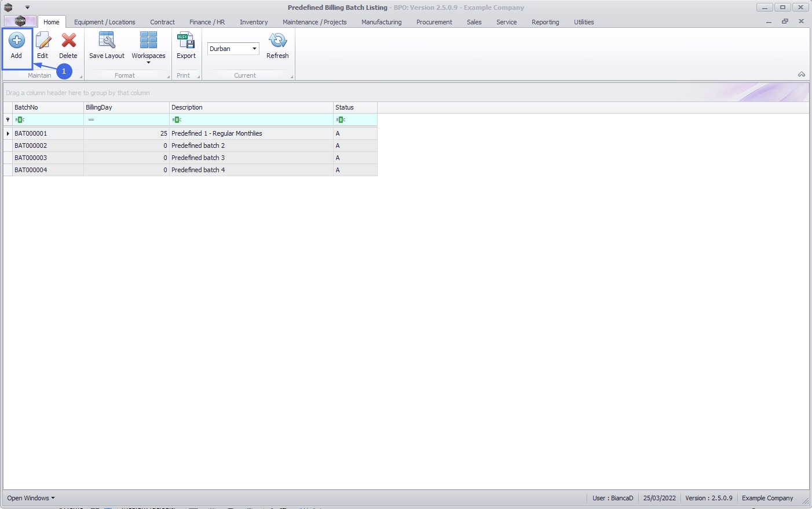The image size is (812, 509).
Task: Go to the Procurement tab
Action: 434,22
